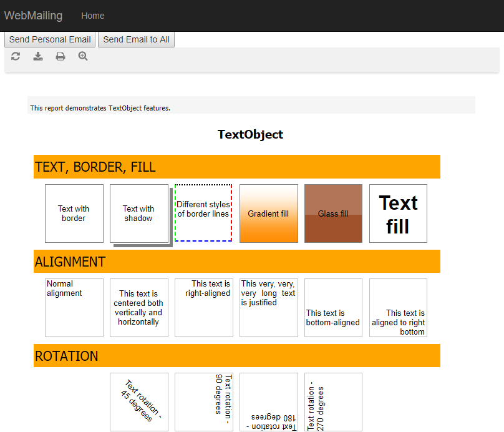
Task: Click the Text with border box
Action: tap(74, 214)
